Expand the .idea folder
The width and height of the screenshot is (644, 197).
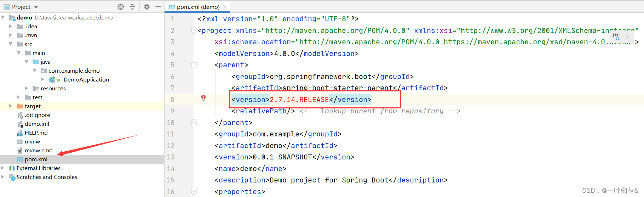(11, 26)
